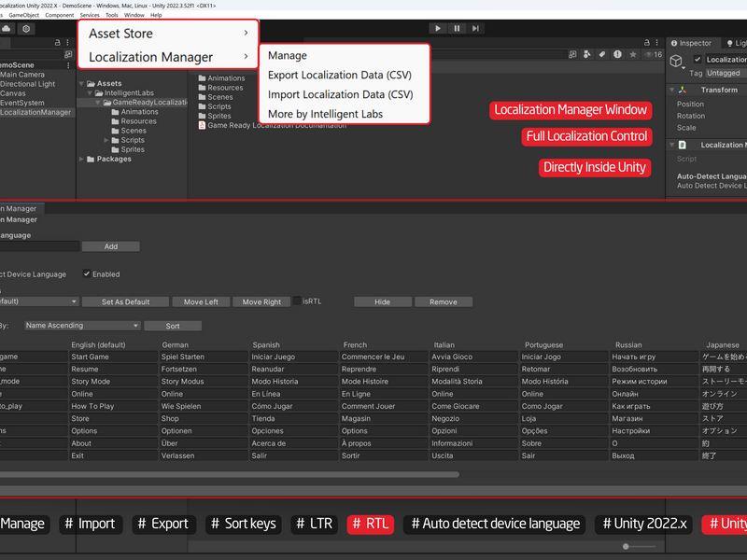
Task: Toggle the Auto Detect Device Language Enabled checkbox
Action: [86, 273]
